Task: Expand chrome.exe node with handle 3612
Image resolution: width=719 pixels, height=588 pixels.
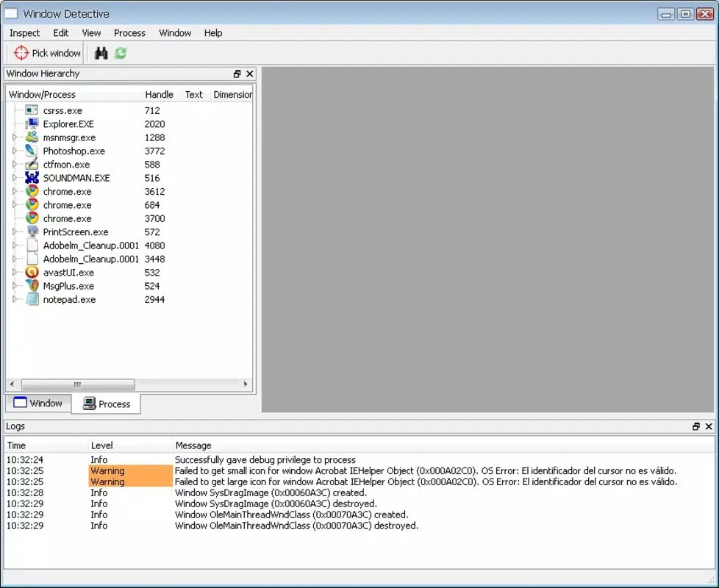Action: click(14, 191)
